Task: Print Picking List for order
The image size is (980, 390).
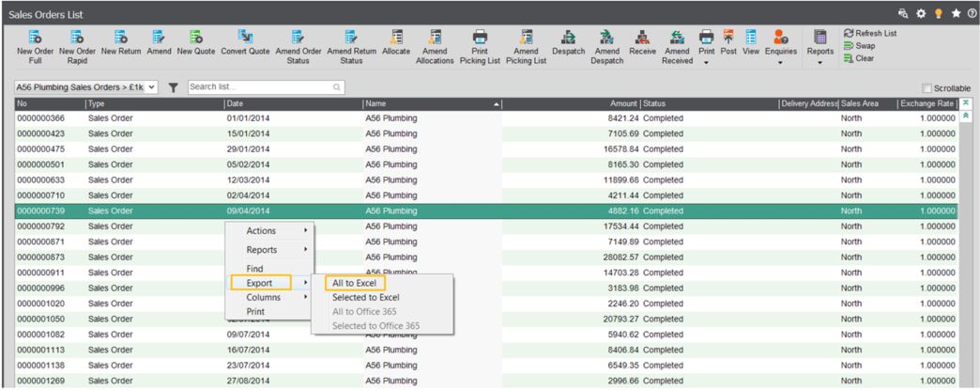Action: 480,47
